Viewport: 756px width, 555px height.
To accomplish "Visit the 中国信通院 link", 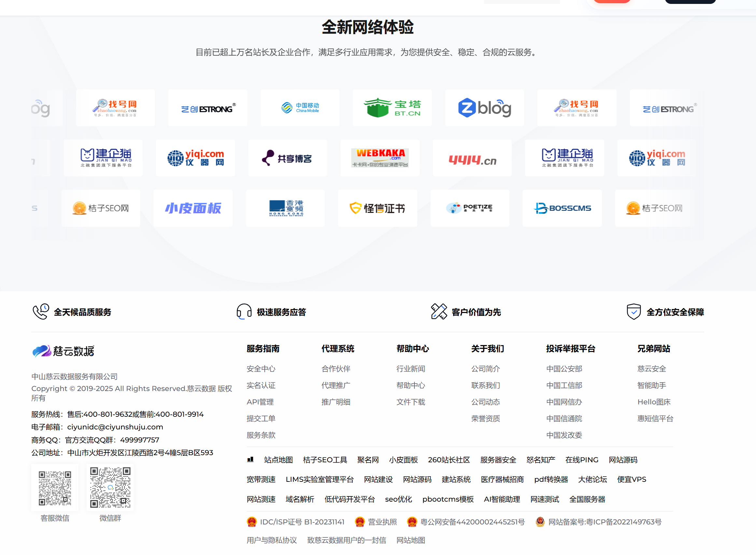I will (x=564, y=419).
